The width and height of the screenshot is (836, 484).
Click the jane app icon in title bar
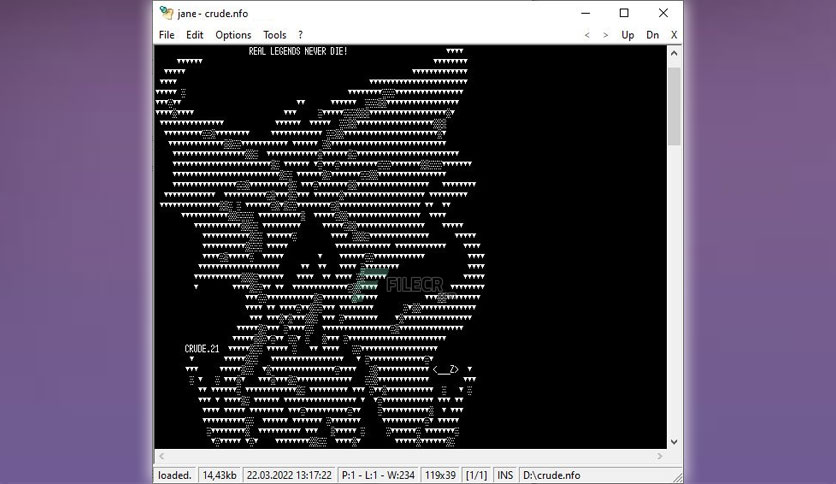coord(166,13)
